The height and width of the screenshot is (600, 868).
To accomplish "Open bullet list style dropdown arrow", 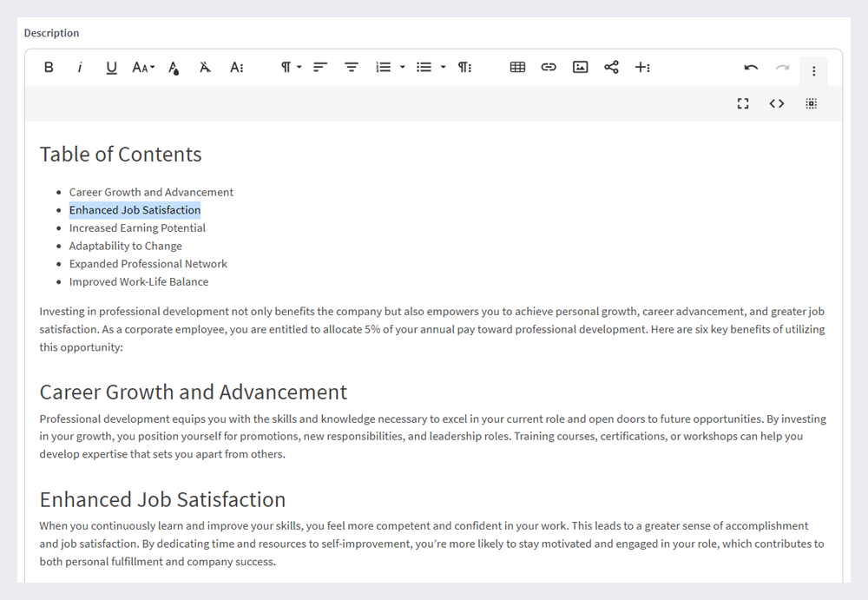I will [x=443, y=67].
